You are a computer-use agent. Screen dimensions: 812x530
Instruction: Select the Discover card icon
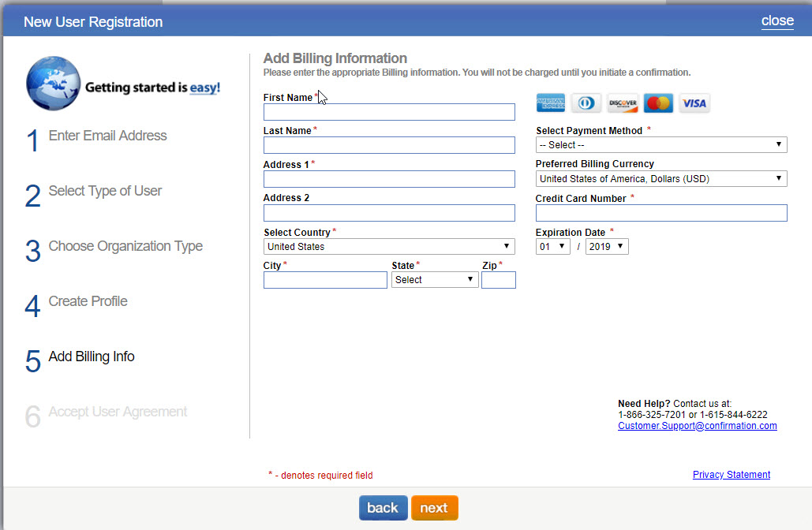point(622,103)
